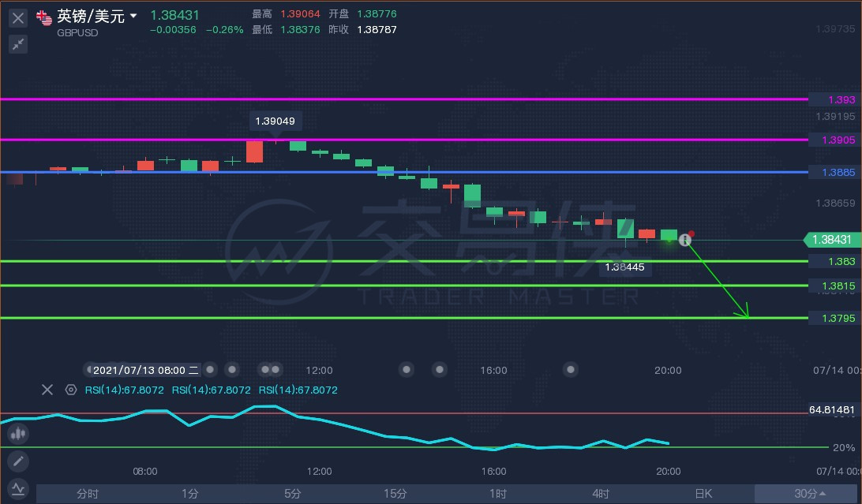
Task: Select the 英镑/美元 pair name
Action: [x=91, y=17]
